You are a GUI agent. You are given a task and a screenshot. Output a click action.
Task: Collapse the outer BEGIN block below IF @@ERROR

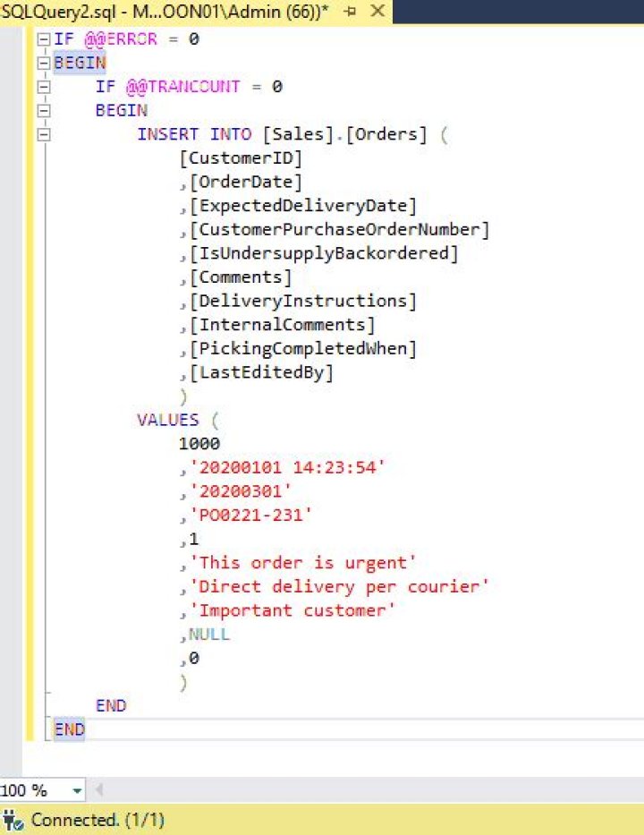43,64
